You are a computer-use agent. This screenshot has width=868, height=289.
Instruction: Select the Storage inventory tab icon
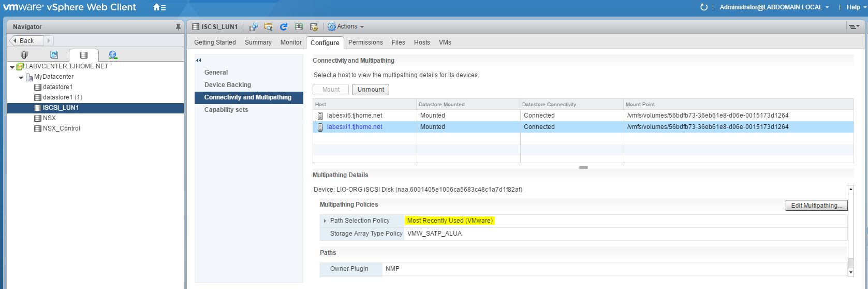(x=83, y=54)
